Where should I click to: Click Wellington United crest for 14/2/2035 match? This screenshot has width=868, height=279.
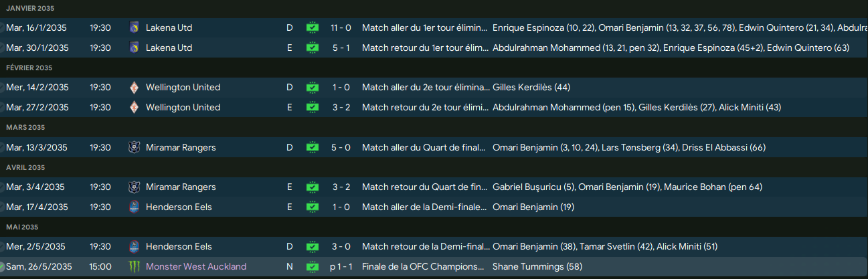134,88
